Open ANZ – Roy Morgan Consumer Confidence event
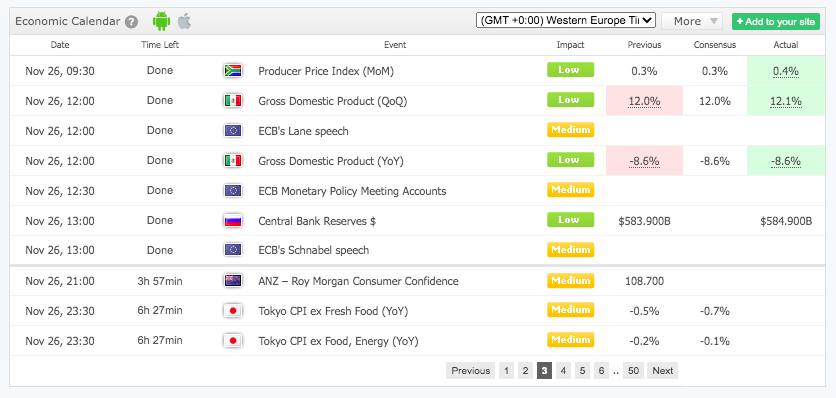The width and height of the screenshot is (836, 398). [358, 281]
